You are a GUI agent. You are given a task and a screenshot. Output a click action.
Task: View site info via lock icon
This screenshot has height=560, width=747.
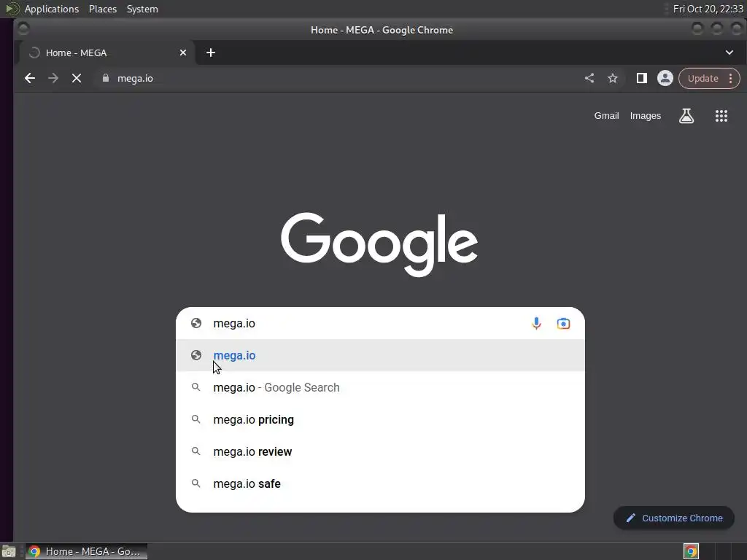106,78
